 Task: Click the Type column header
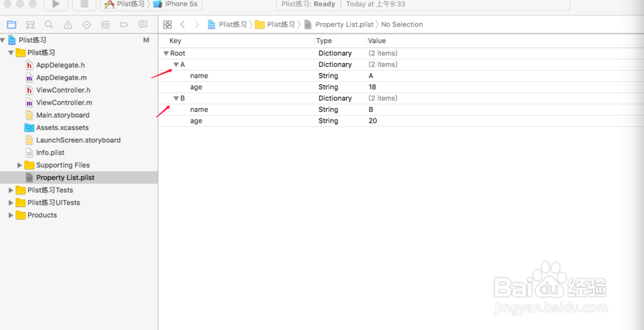pos(324,41)
